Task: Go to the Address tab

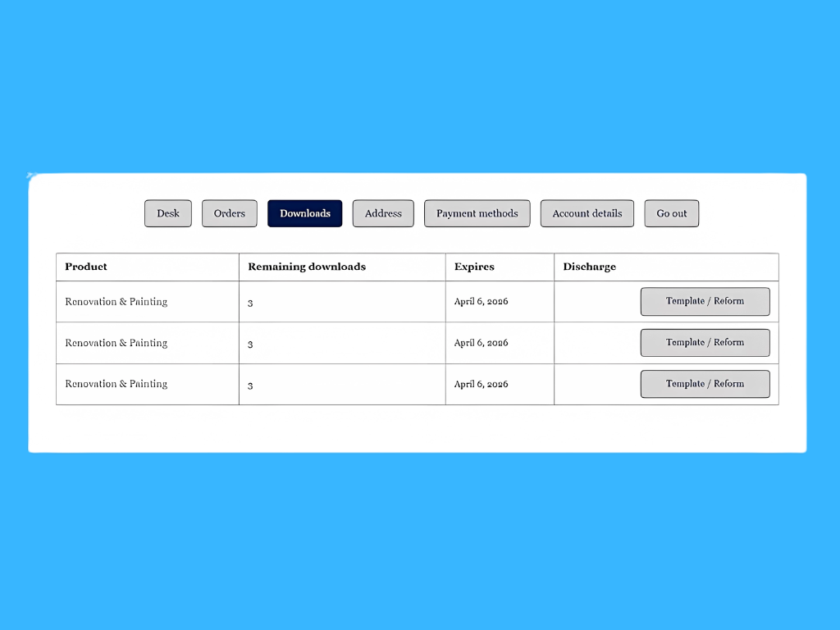Action: click(383, 213)
